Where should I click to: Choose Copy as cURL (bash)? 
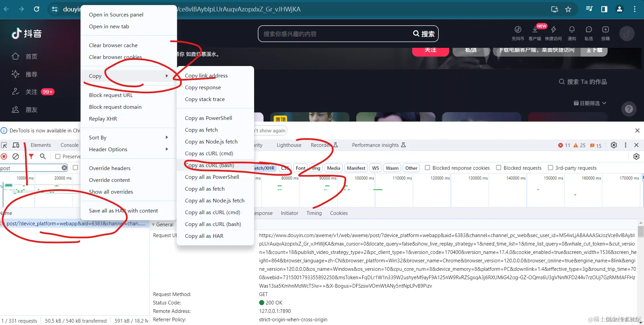point(215,165)
